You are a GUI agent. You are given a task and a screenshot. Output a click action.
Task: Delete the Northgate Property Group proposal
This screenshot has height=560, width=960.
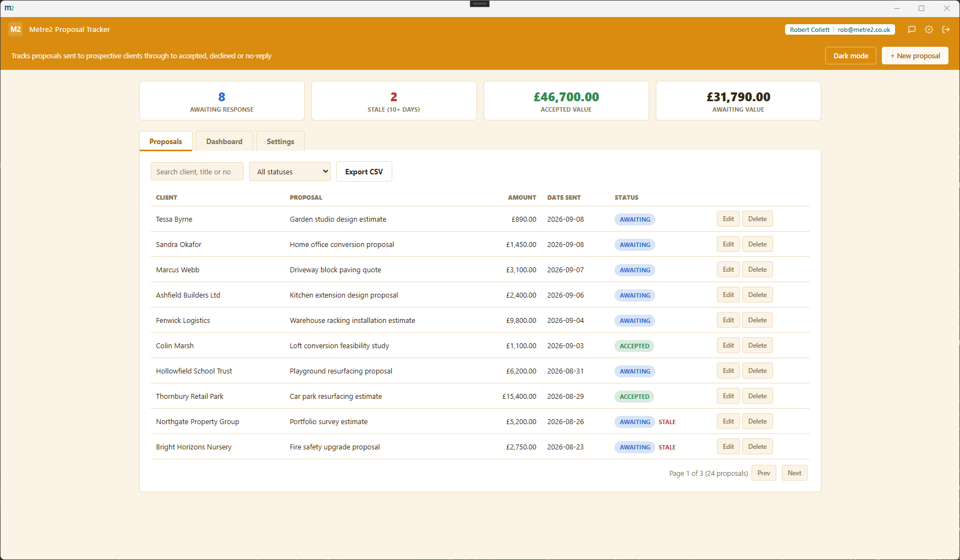pyautogui.click(x=758, y=421)
